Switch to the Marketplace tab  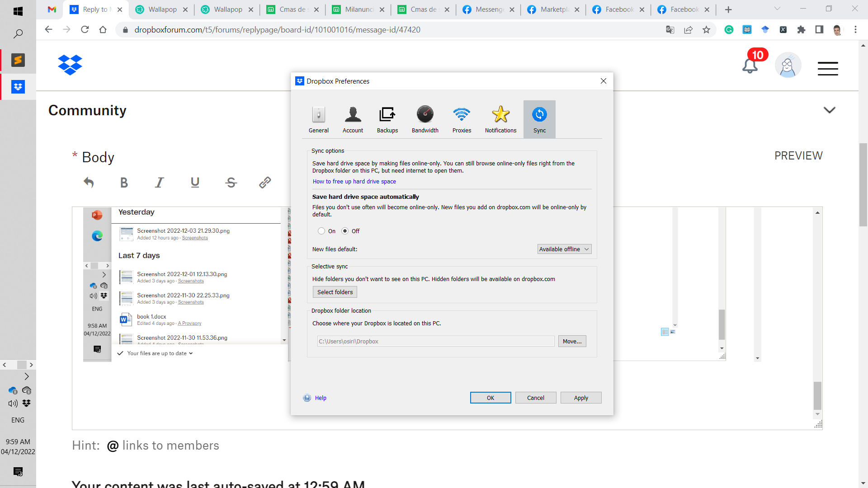tap(554, 9)
